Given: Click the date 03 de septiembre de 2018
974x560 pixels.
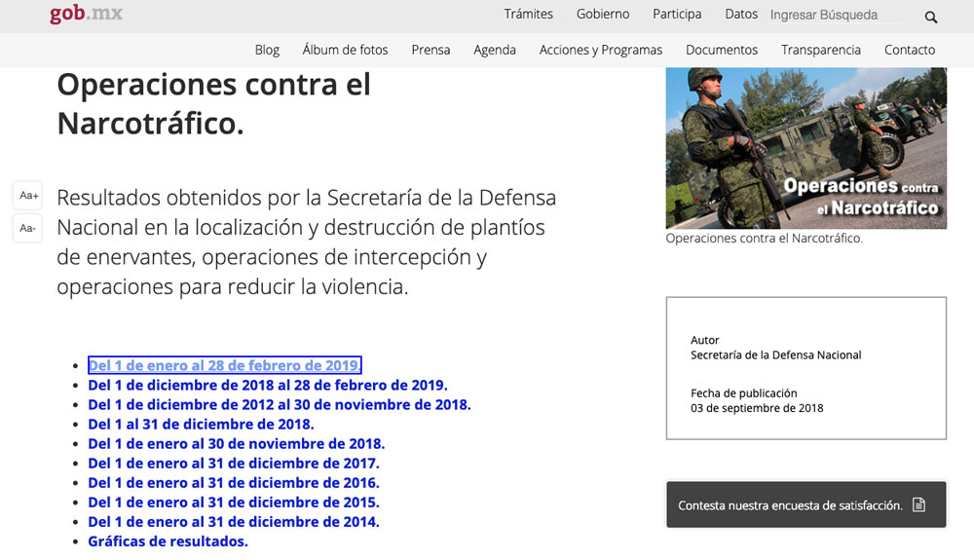Looking at the screenshot, I should [757, 408].
